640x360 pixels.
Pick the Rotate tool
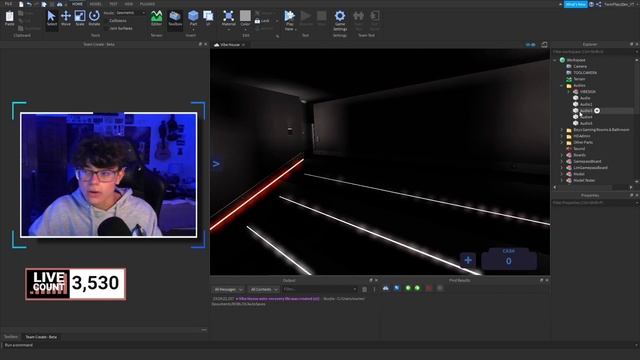coord(94,19)
